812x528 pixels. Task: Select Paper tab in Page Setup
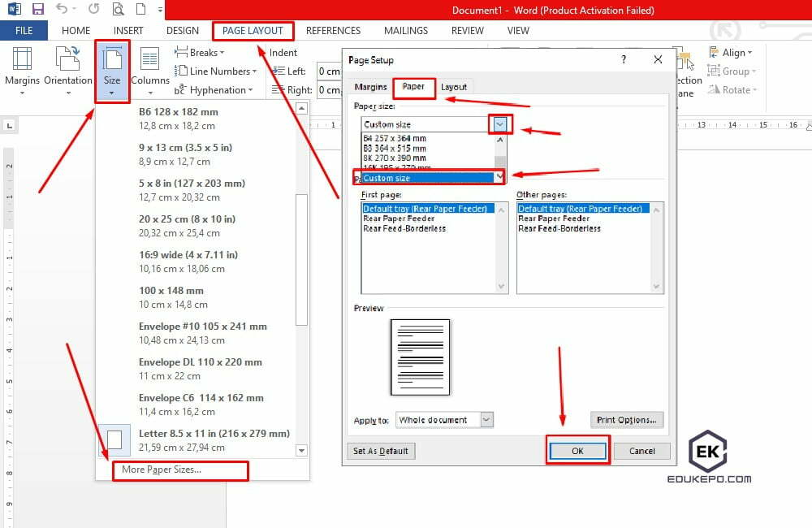[413, 87]
